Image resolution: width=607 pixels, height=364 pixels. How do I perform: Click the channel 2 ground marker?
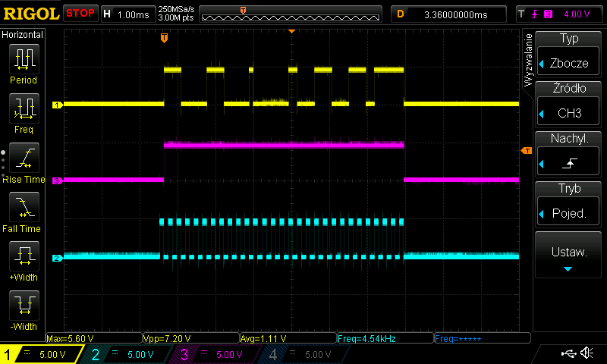coord(58,258)
